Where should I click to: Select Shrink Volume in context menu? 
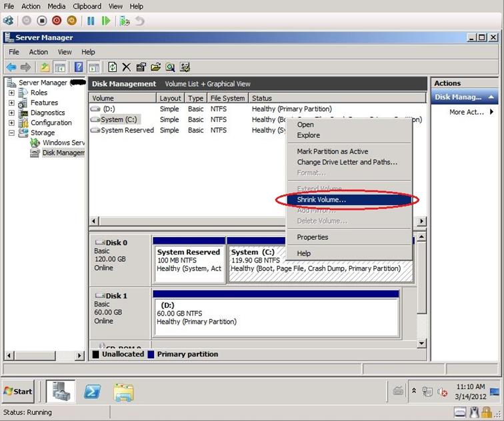(x=321, y=199)
